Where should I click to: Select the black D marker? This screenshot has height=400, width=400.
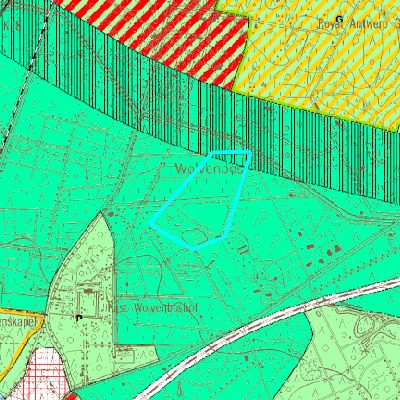(79, 318)
